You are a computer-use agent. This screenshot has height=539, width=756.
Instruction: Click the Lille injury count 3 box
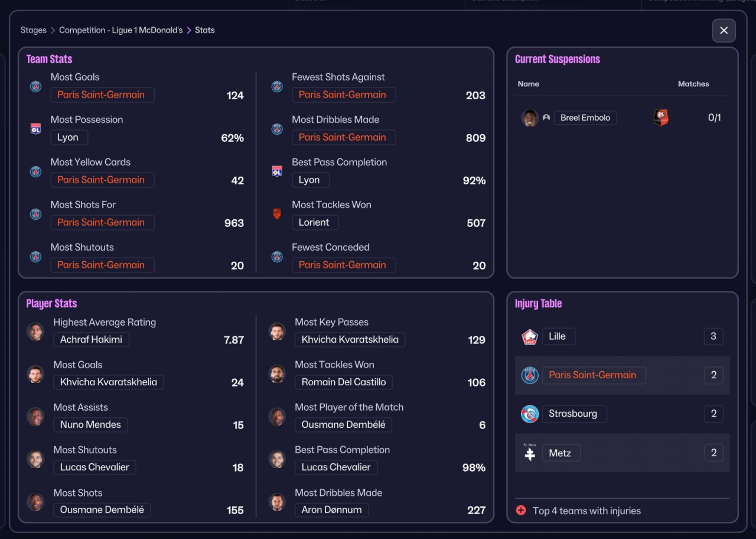pyautogui.click(x=713, y=337)
